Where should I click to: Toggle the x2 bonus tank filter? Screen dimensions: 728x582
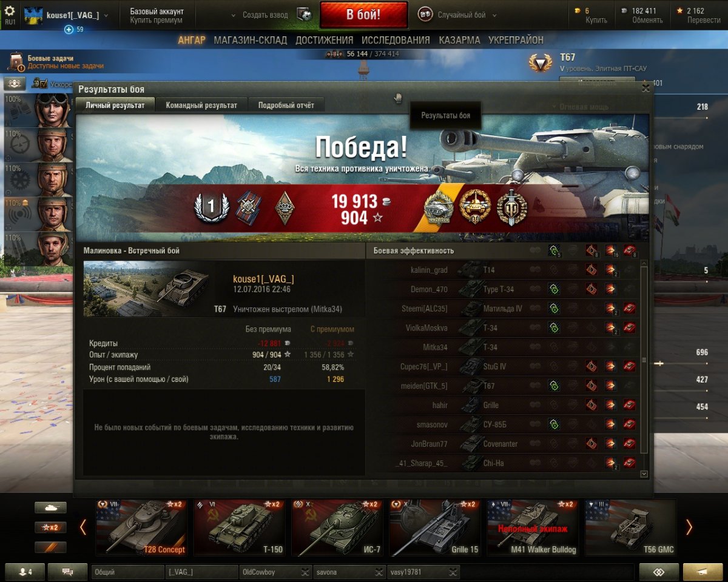(50, 527)
